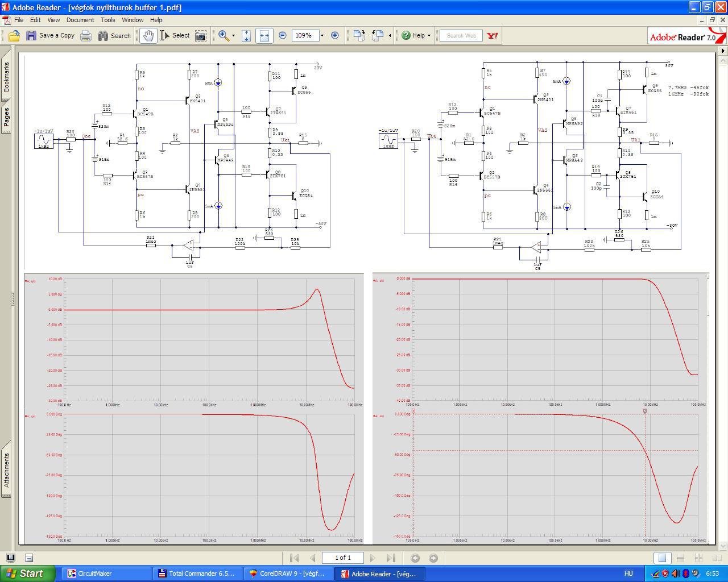Choose the Snapshot camera tool
The image size is (728, 582).
(201, 35)
